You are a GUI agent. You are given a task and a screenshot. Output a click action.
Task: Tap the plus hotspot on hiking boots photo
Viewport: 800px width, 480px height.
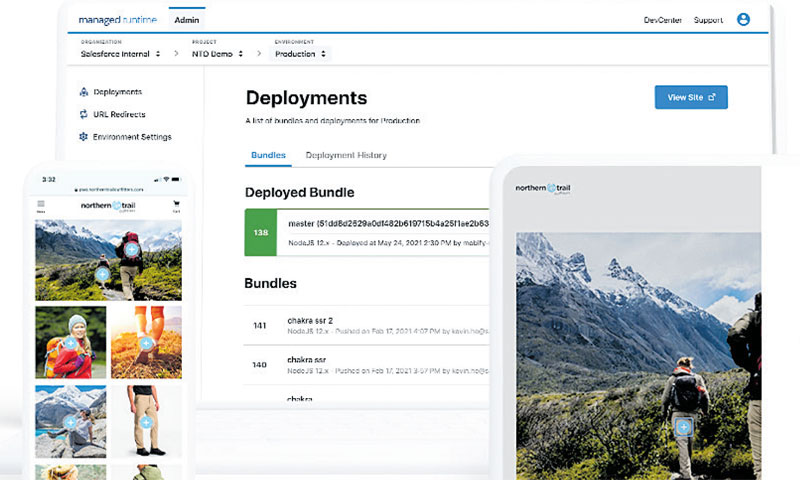click(146, 343)
